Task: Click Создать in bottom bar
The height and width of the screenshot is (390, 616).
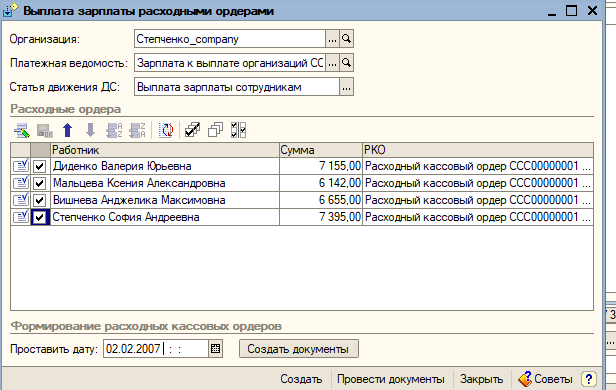Action: click(x=301, y=379)
